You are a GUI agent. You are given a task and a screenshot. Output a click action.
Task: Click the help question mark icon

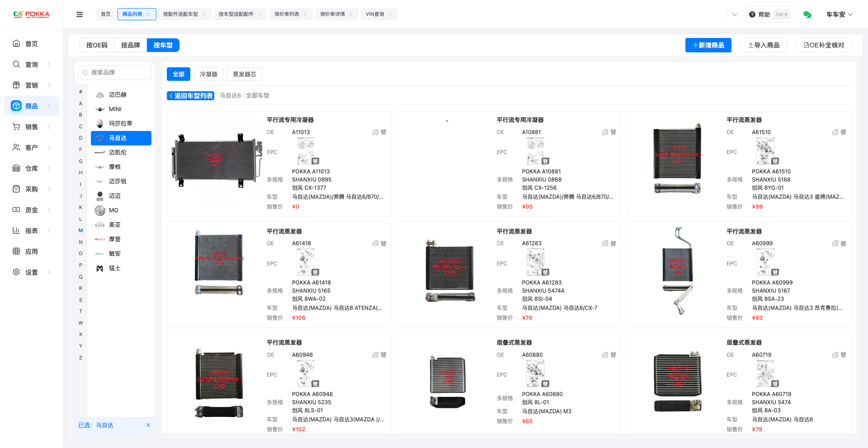click(x=752, y=14)
